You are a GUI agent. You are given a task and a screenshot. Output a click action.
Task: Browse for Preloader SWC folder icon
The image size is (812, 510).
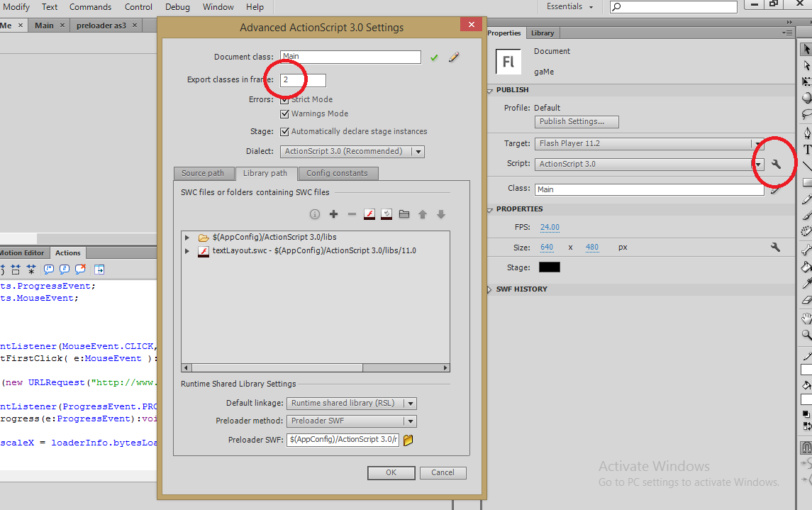pos(408,440)
